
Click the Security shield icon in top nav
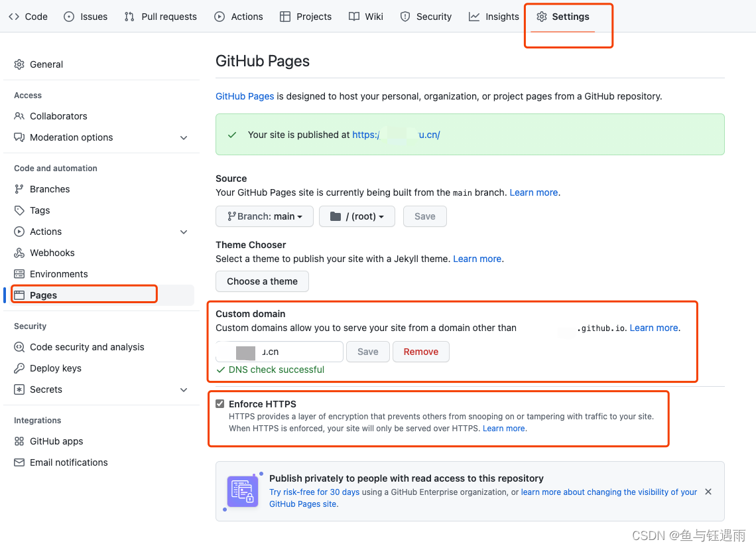click(405, 17)
